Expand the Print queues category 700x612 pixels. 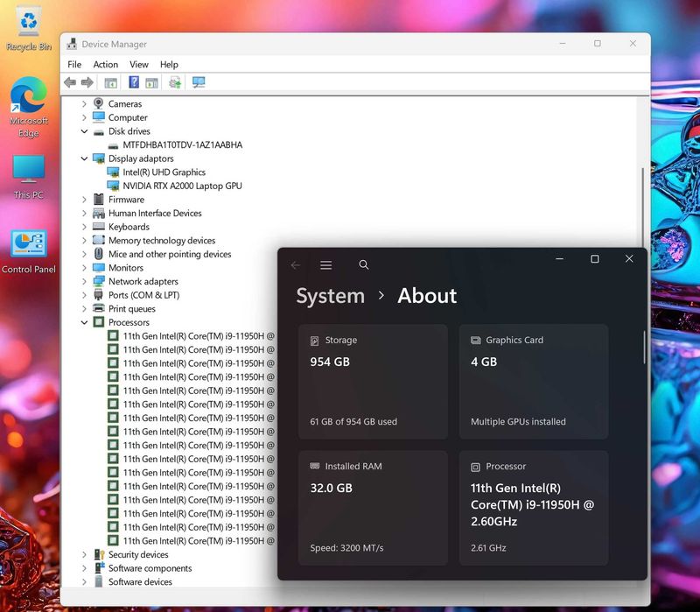84,309
